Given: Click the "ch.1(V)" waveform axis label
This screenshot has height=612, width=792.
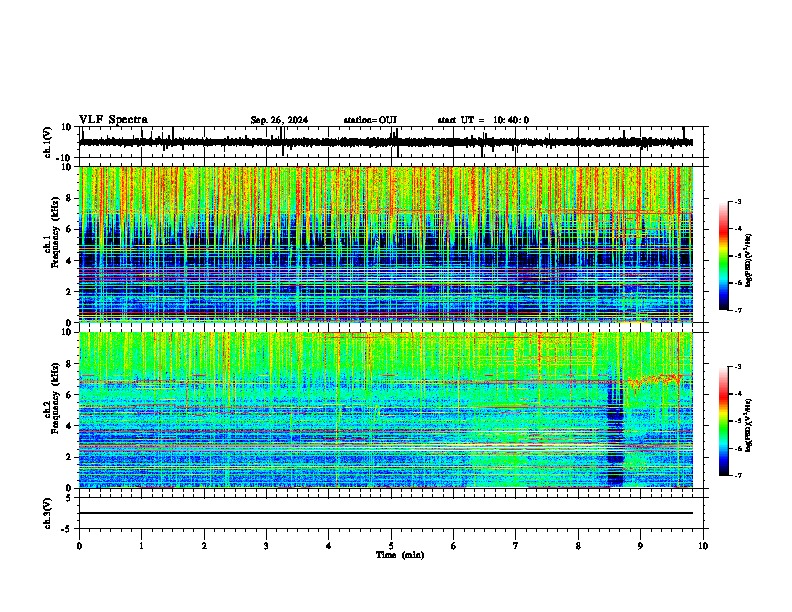Looking at the screenshot, I should (48, 142).
